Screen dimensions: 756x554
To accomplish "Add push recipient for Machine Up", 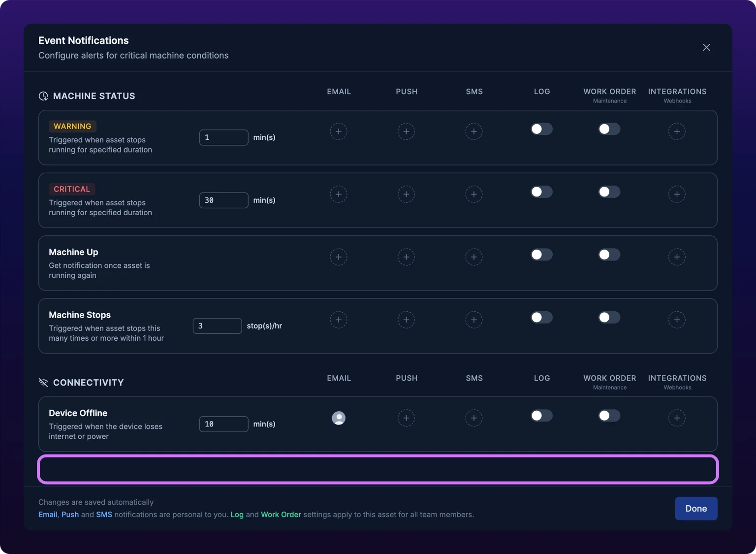I will coord(406,257).
